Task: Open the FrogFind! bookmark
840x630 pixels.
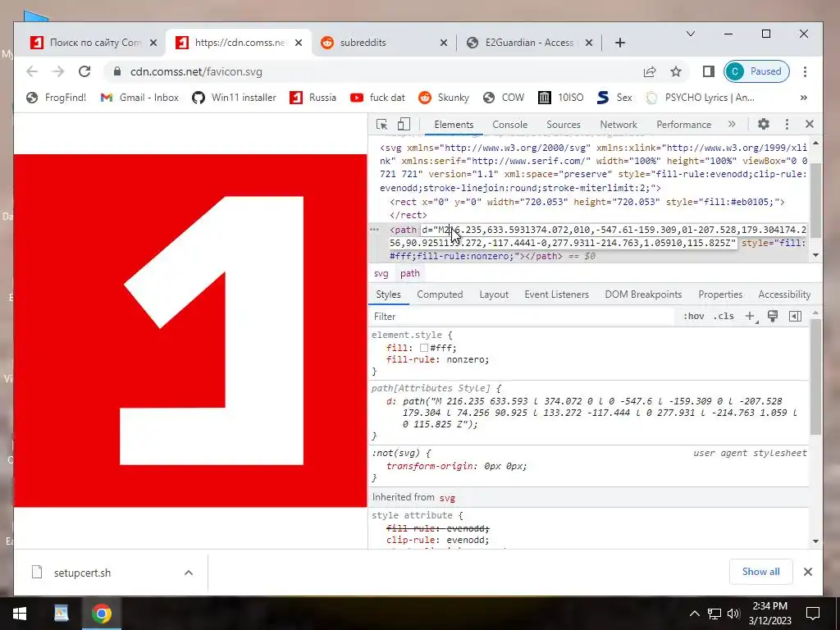Action: (x=57, y=98)
